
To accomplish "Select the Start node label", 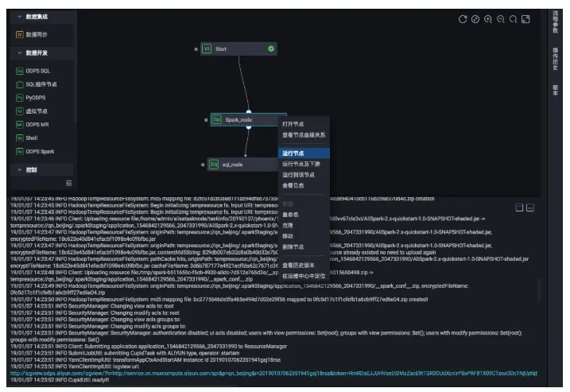I will (221, 49).
